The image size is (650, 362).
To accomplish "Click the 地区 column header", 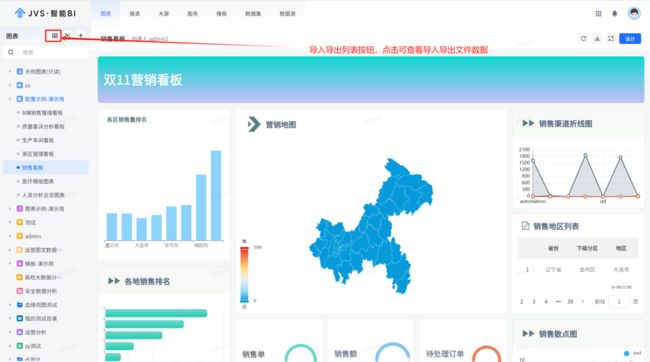I will [x=621, y=248].
